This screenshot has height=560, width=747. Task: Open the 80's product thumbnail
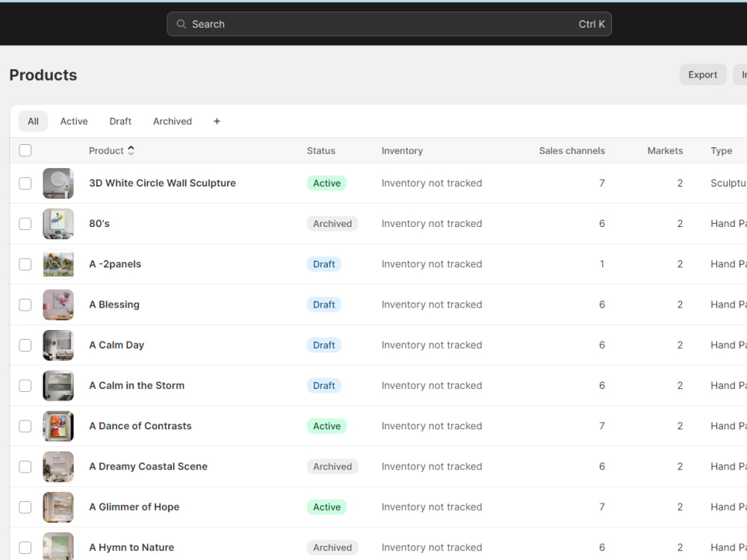coord(58,224)
